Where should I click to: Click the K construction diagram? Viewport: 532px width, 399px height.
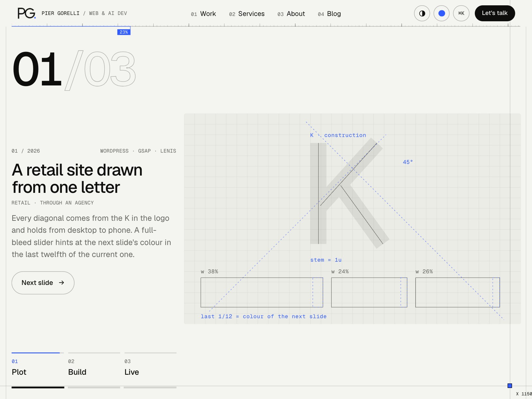click(352, 219)
